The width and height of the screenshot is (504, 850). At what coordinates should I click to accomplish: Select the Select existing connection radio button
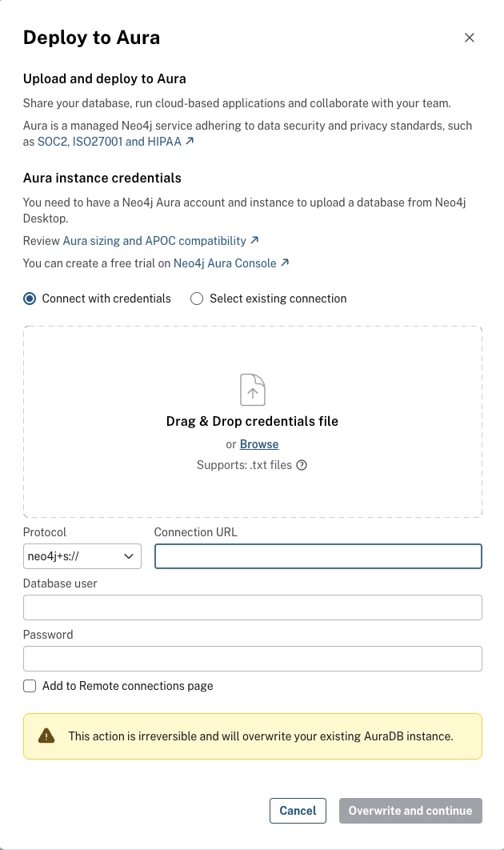pyautogui.click(x=197, y=299)
